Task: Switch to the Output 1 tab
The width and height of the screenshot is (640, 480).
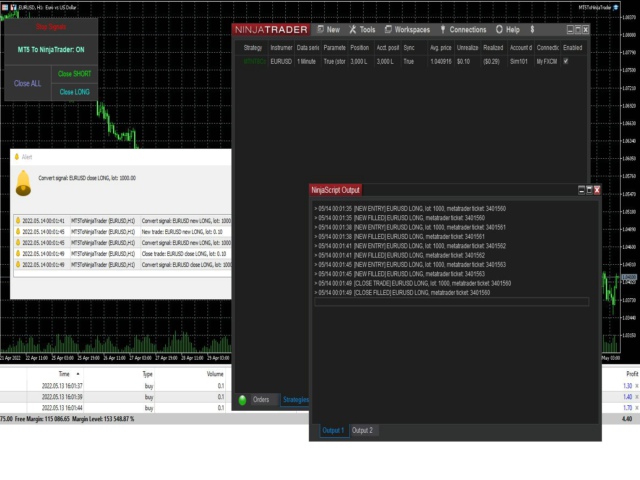Action: click(333, 431)
